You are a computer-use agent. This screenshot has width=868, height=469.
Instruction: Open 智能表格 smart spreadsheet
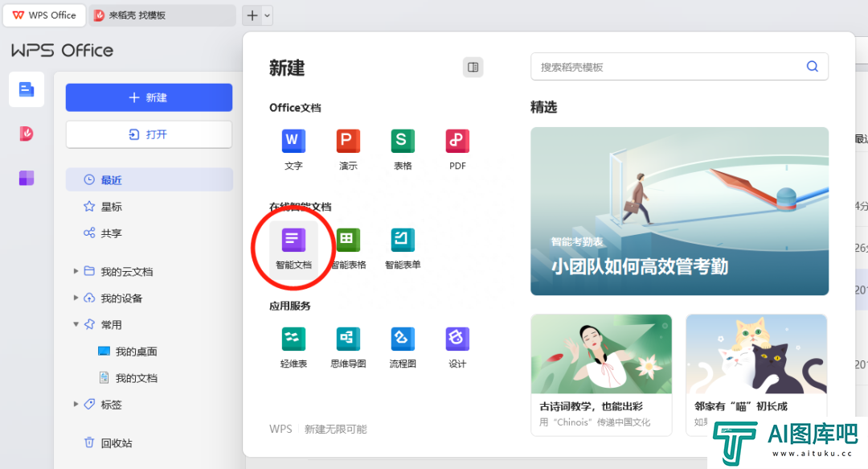coord(348,249)
